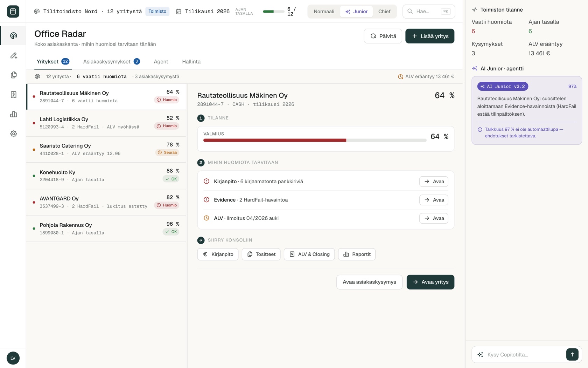Click the sparkle icon in Copilot input
This screenshot has height=368, width=588.
[x=480, y=355]
